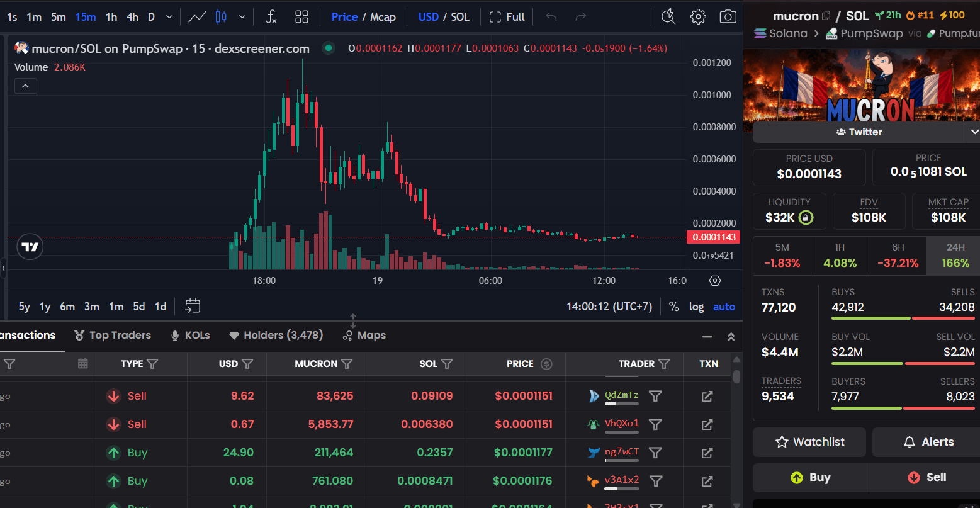The image size is (980, 508).
Task: Expand the Twitter links dropdown arrow
Action: click(974, 132)
